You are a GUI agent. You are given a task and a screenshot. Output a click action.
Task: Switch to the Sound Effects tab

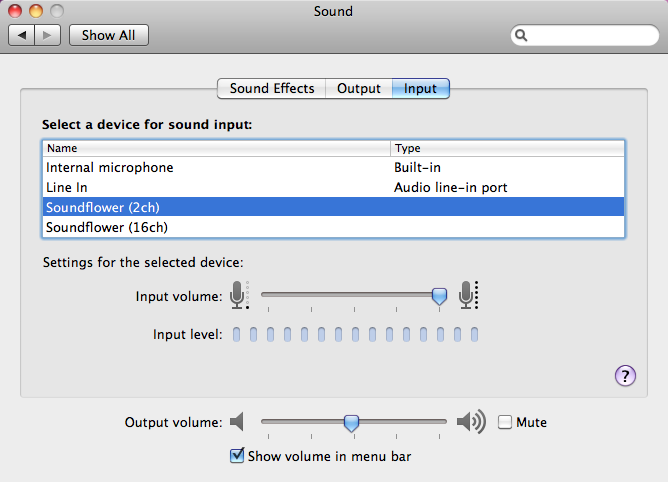(272, 89)
